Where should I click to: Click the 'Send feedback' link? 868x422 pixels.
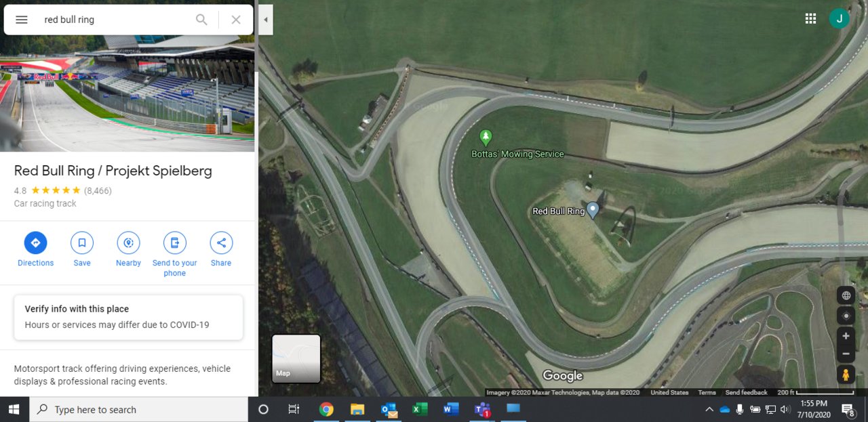point(746,392)
